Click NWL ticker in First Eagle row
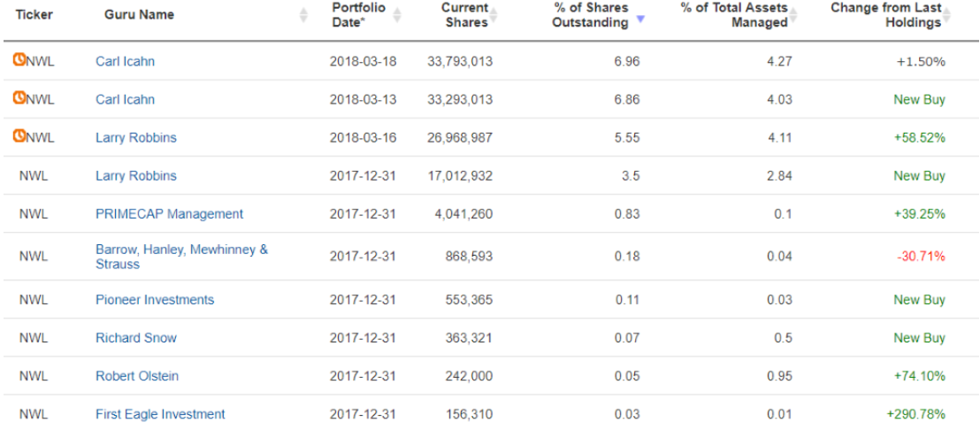Image resolution: width=980 pixels, height=430 pixels. tap(33, 414)
